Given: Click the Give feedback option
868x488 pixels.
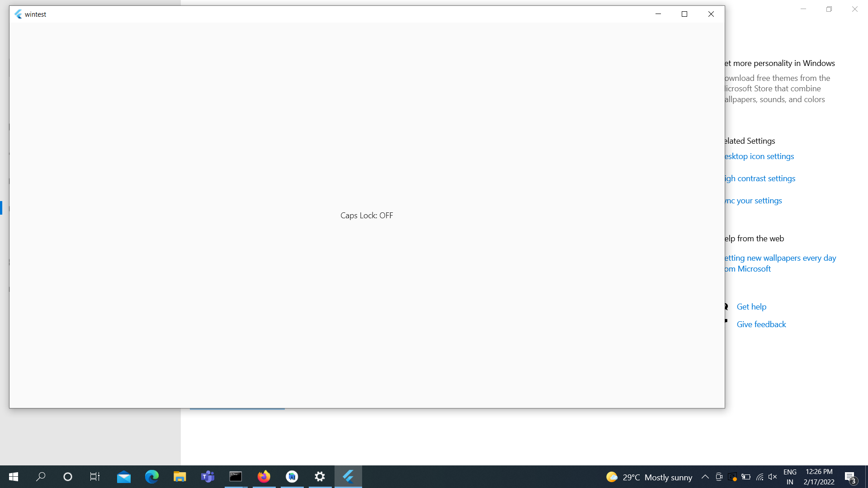Looking at the screenshot, I should click(761, 324).
